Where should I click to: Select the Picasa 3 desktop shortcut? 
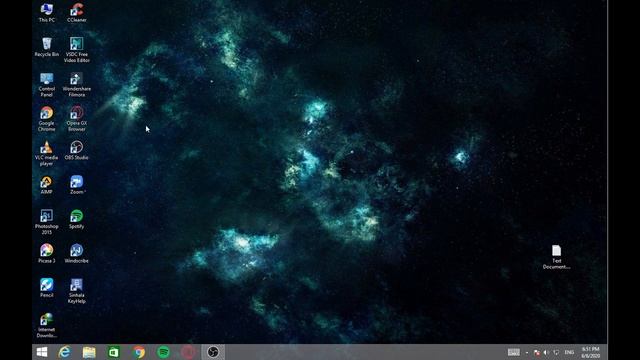pyautogui.click(x=47, y=253)
